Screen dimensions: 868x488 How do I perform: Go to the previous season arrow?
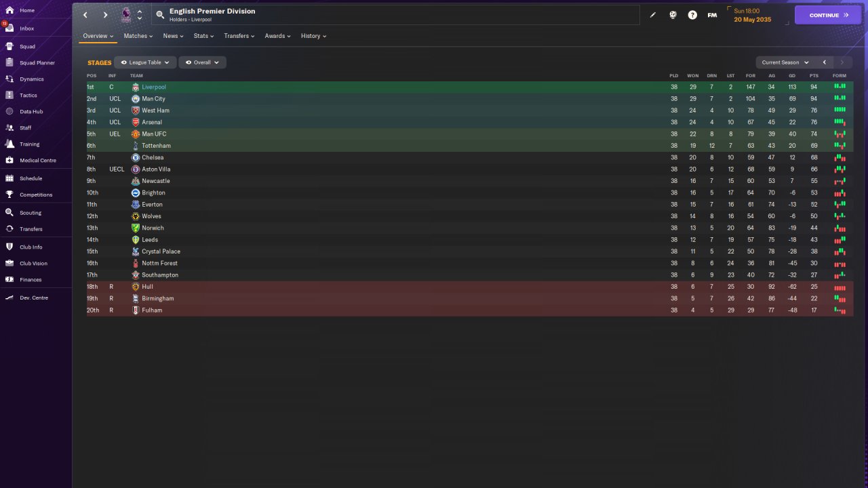pos(825,62)
